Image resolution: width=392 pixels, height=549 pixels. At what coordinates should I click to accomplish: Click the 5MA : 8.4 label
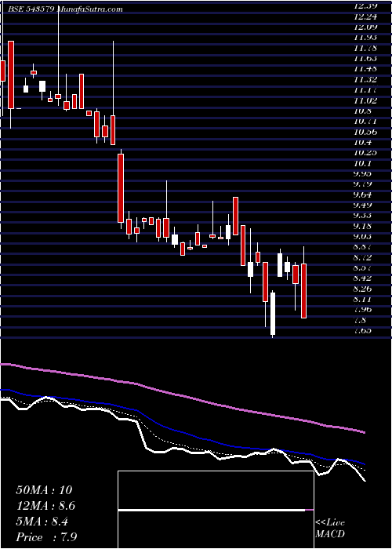tap(42, 522)
